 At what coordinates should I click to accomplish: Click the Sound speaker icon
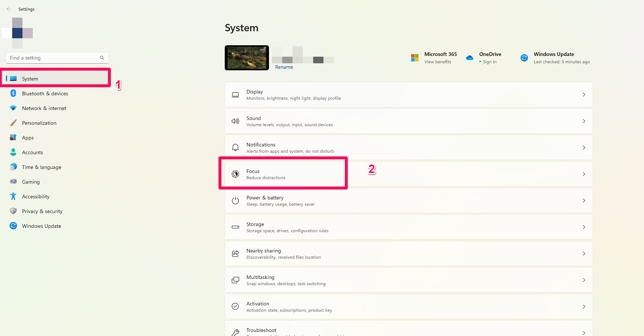coord(235,121)
